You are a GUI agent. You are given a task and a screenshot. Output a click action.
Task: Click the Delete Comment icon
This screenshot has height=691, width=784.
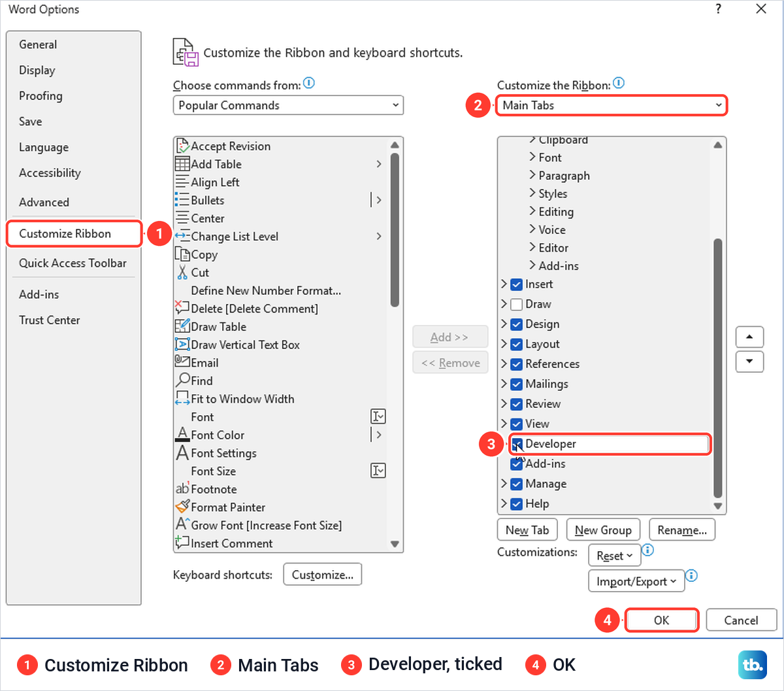click(x=182, y=309)
